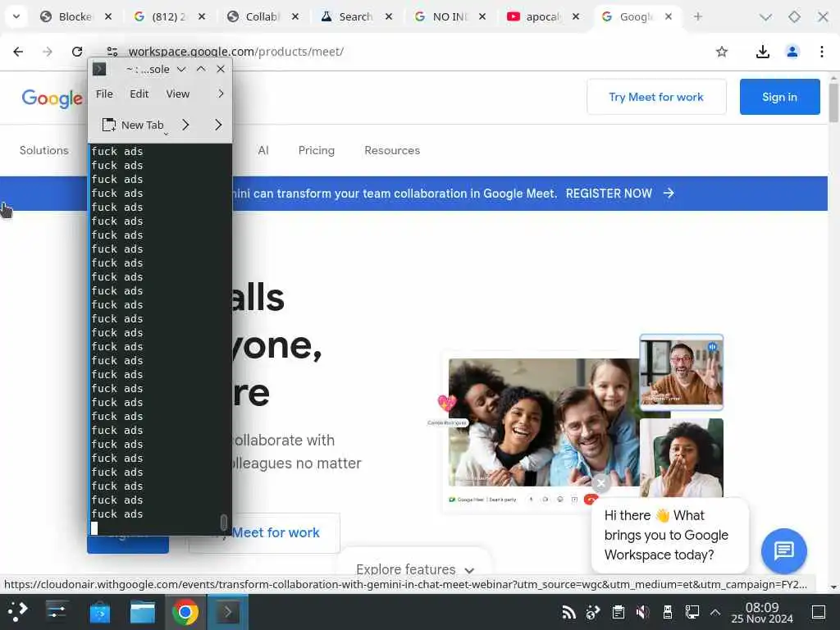Reload the page with the refresh icon

(x=77, y=52)
